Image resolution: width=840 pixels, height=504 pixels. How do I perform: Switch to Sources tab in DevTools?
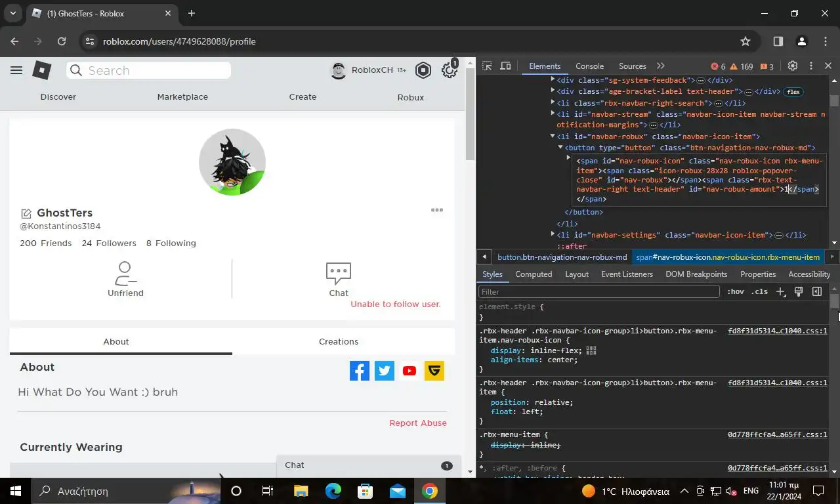pos(633,66)
